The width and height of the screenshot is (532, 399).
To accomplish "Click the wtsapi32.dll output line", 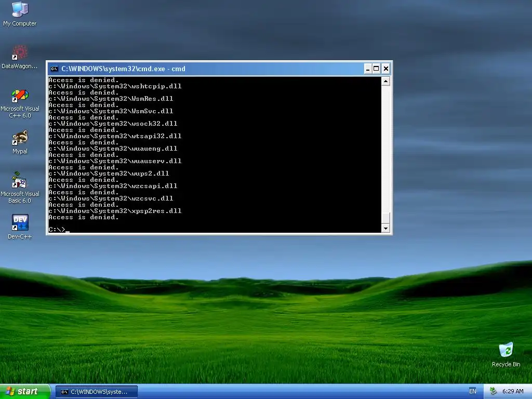I will click(x=115, y=136).
